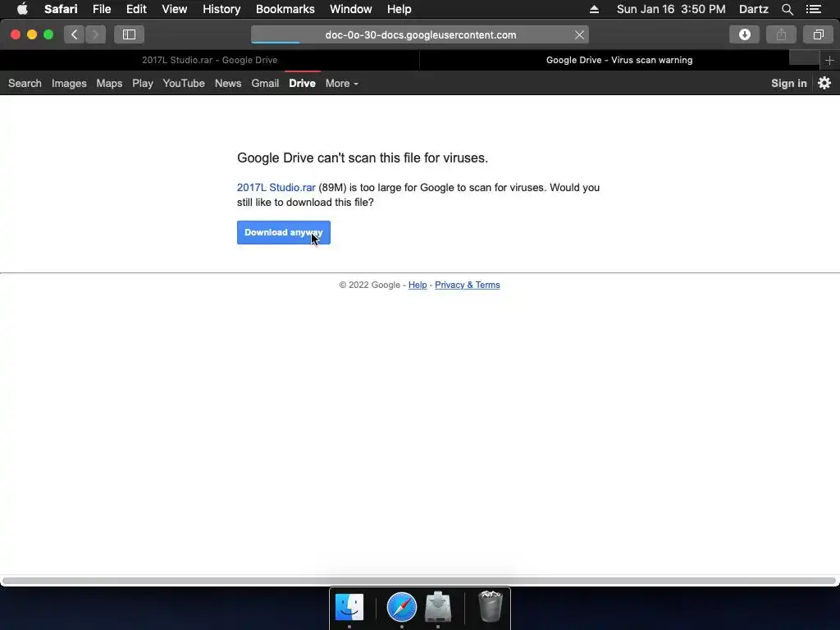Click the eject icon in menu bar
Screen dimensions: 840x630
pos(594,9)
